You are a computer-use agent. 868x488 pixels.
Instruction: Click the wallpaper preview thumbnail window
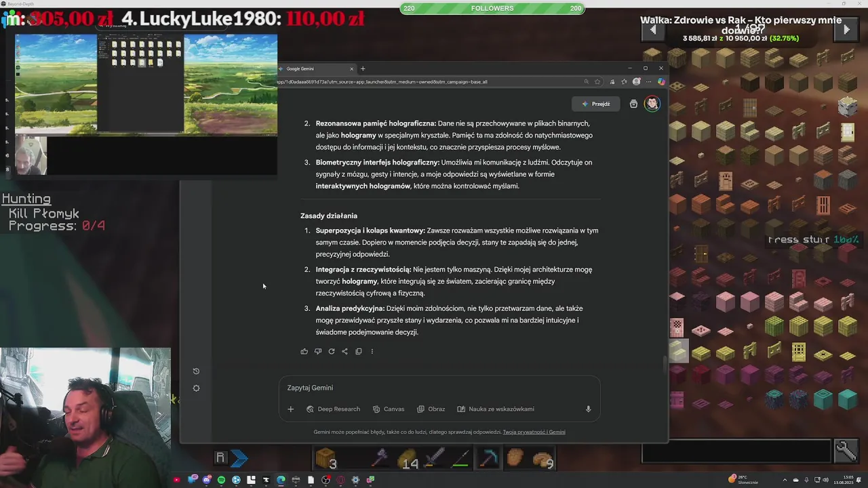pyautogui.click(x=146, y=84)
